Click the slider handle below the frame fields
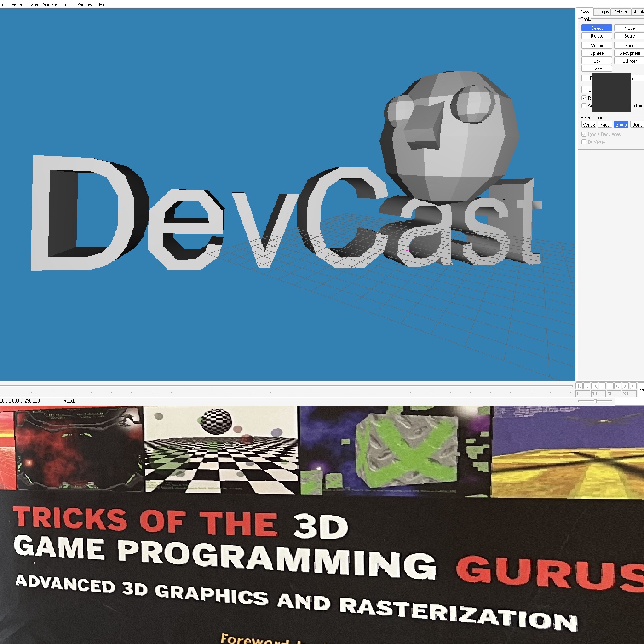Image resolution: width=644 pixels, height=644 pixels. 595,401
